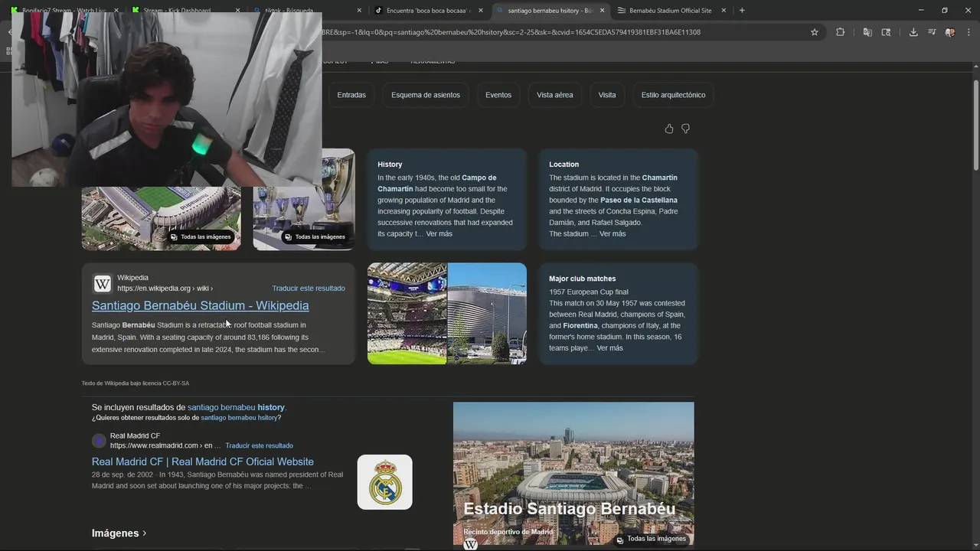Open the browser profile avatar

(x=950, y=32)
